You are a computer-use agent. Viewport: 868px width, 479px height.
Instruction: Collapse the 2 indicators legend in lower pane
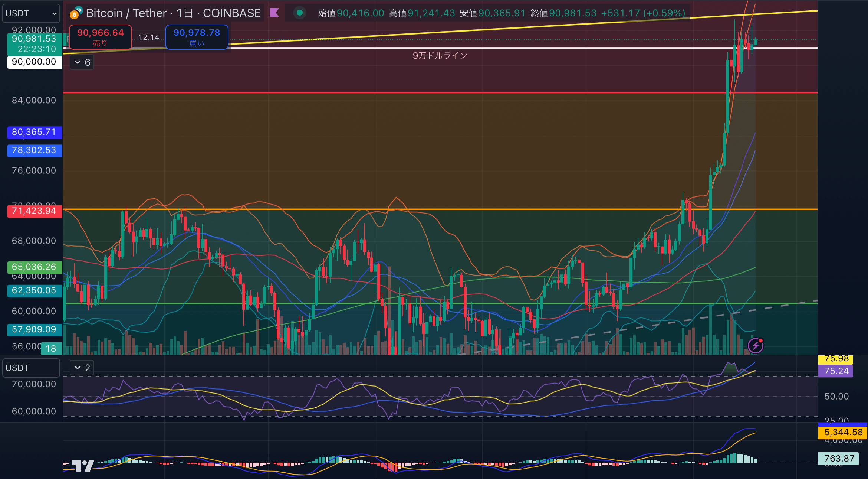pyautogui.click(x=82, y=368)
